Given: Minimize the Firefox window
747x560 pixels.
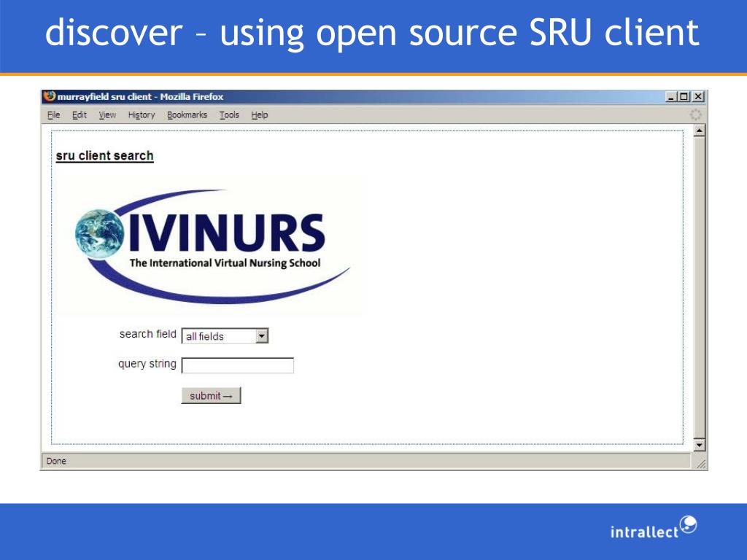Looking at the screenshot, I should [671, 97].
